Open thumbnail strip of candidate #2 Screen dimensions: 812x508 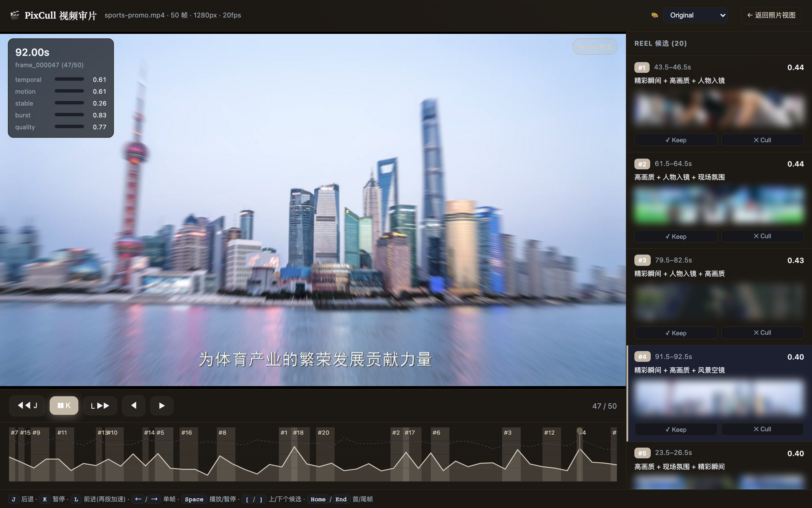[719, 205]
